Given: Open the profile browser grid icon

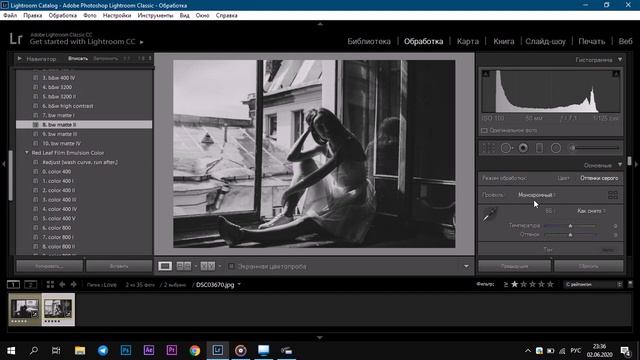Looking at the screenshot, I should (x=613, y=195).
